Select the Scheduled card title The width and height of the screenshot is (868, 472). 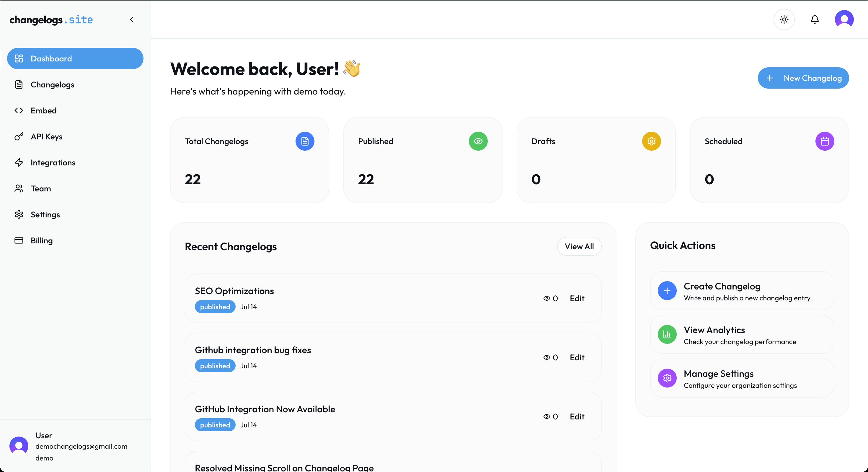pos(723,141)
